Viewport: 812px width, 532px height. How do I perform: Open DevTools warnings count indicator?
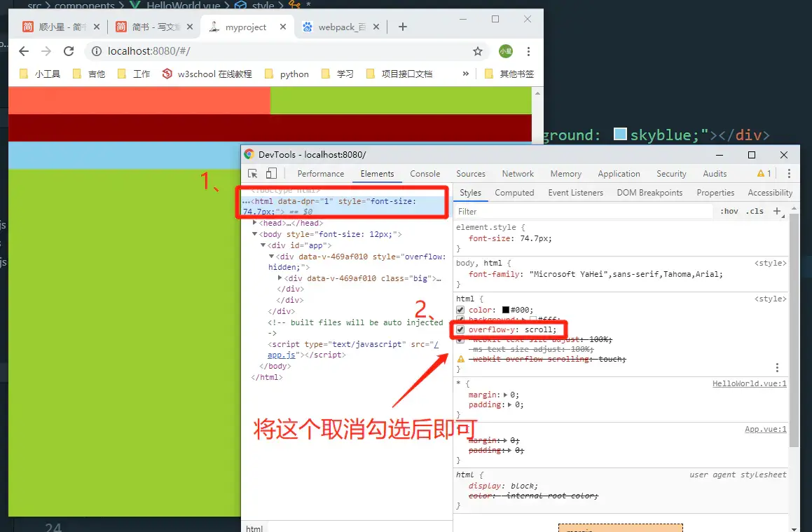tap(764, 174)
